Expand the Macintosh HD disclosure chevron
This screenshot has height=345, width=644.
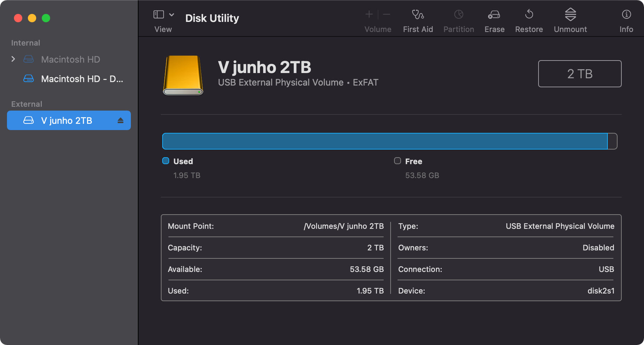13,59
